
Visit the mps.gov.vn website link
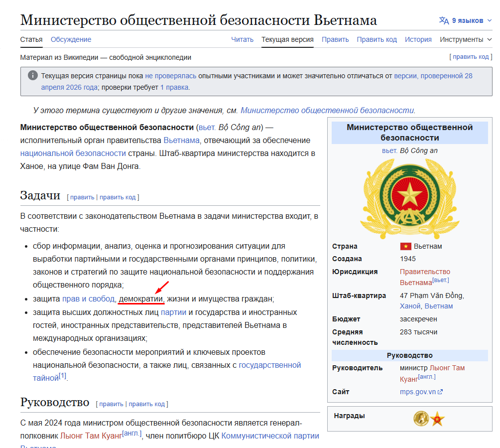tap(418, 392)
